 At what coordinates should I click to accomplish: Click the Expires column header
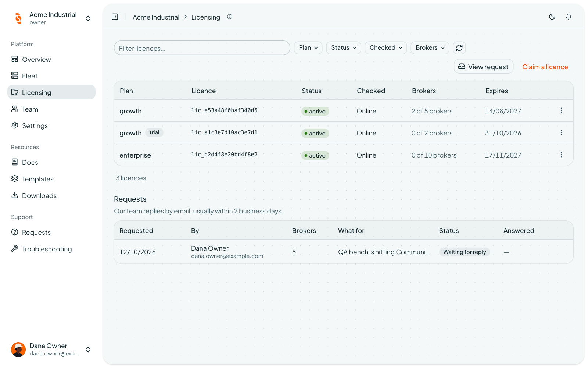click(x=496, y=91)
